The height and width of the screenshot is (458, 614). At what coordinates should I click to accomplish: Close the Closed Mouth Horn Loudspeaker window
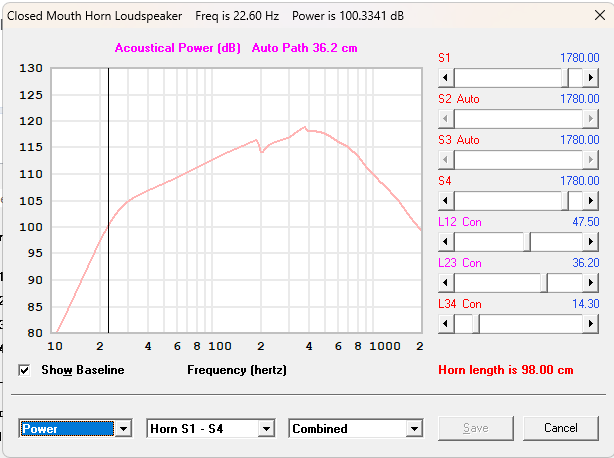pyautogui.click(x=600, y=15)
